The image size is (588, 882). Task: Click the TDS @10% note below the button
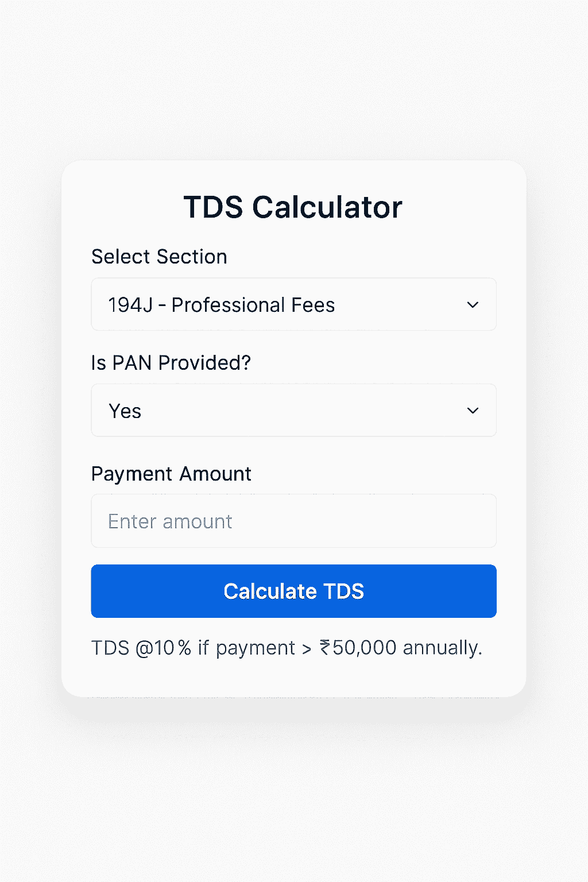[x=287, y=648]
